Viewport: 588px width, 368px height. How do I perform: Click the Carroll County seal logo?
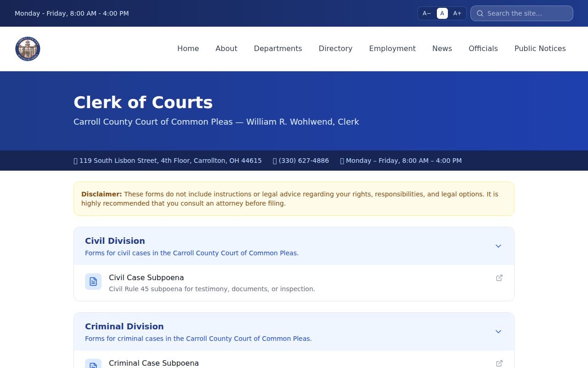click(28, 49)
